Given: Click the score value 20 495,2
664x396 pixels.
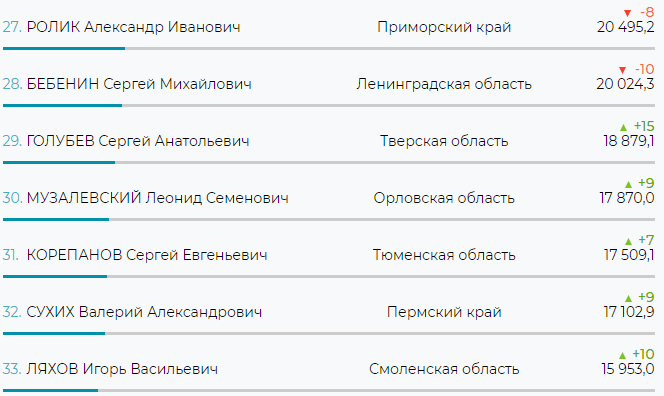Looking at the screenshot, I should (625, 27).
